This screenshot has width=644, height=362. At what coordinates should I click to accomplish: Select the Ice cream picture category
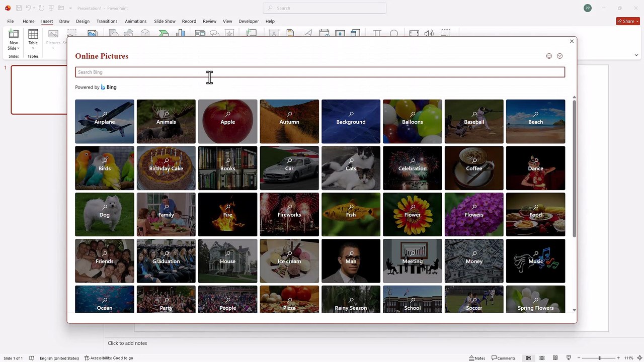289,261
